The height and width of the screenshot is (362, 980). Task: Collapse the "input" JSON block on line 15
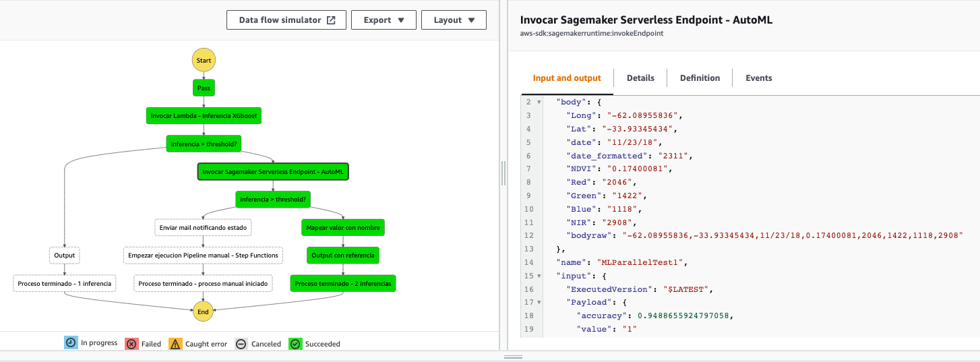tap(539, 276)
